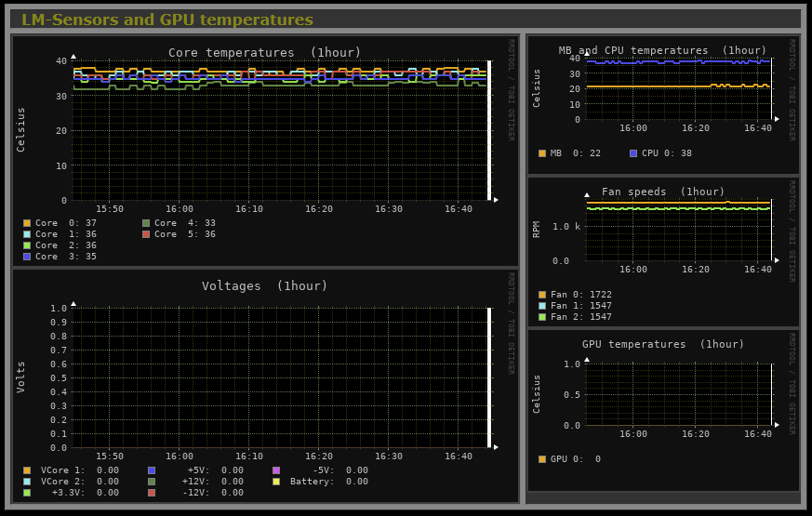Click the 'Fan 2: 1547' legend text

click(x=581, y=317)
